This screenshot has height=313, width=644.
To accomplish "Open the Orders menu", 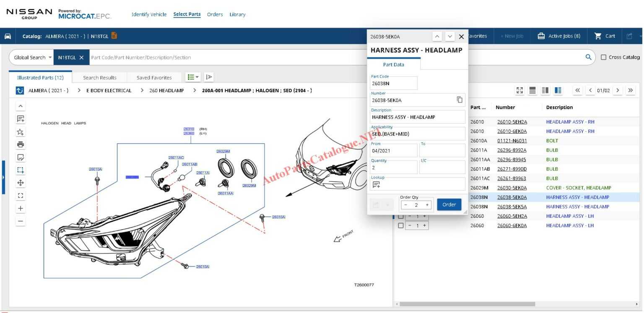I will [x=215, y=14].
